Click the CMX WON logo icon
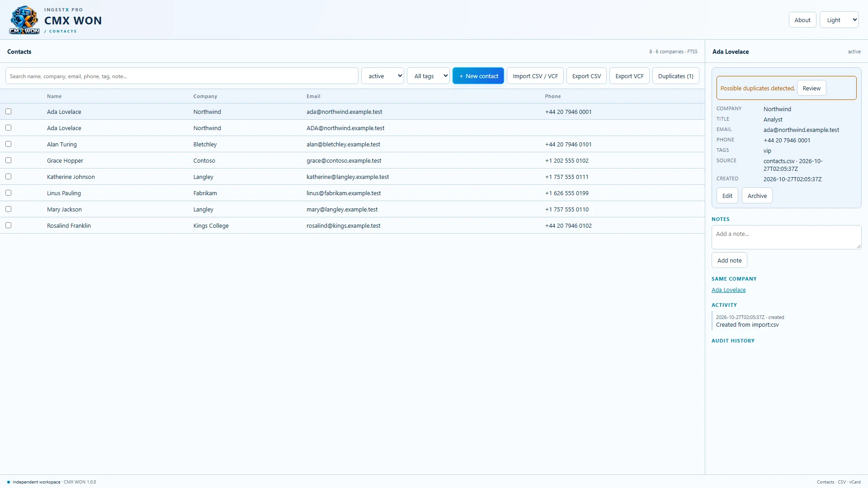 tap(24, 20)
